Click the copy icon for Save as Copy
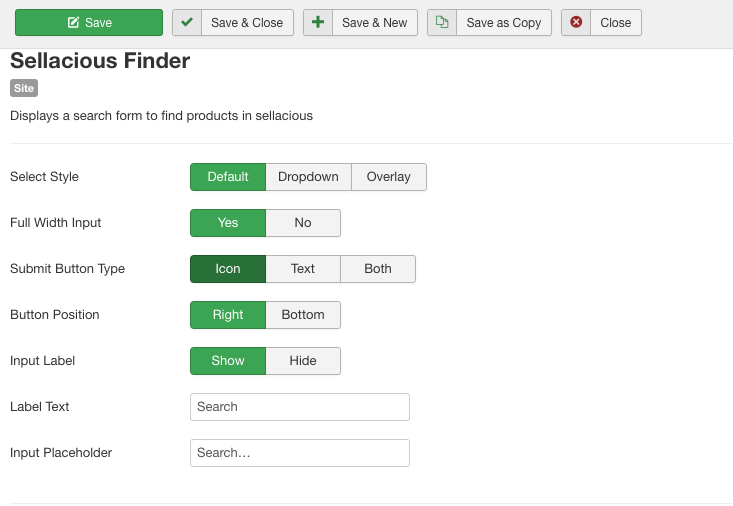Viewport: 733px width, 506px height. [x=442, y=22]
